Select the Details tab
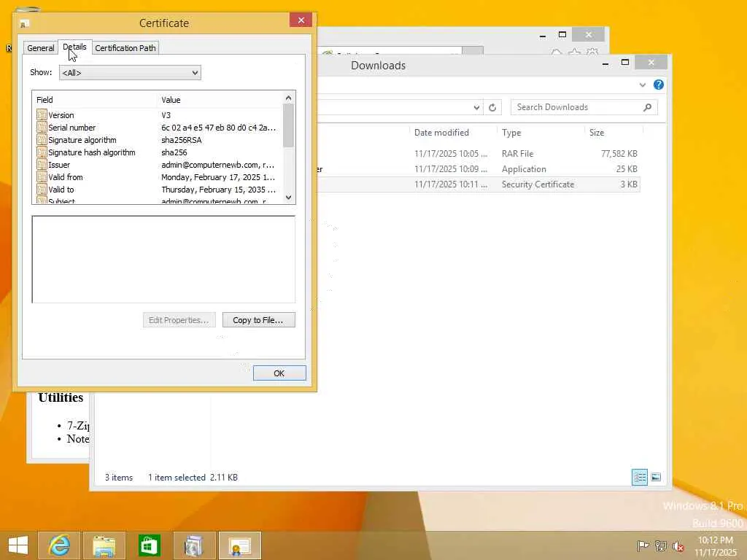The image size is (747, 560). coord(75,47)
